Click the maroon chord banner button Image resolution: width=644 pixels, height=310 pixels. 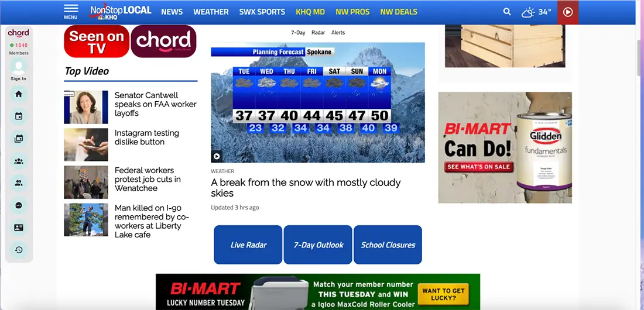pyautogui.click(x=163, y=42)
